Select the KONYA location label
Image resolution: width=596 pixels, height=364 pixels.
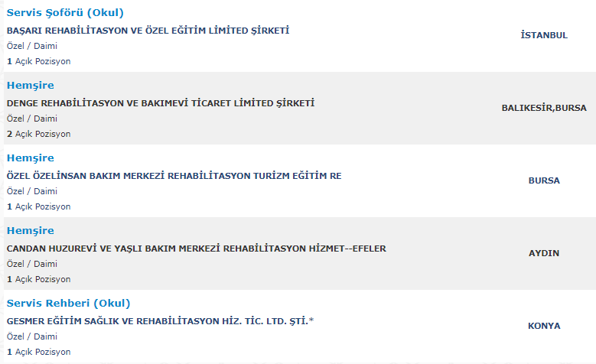click(544, 326)
